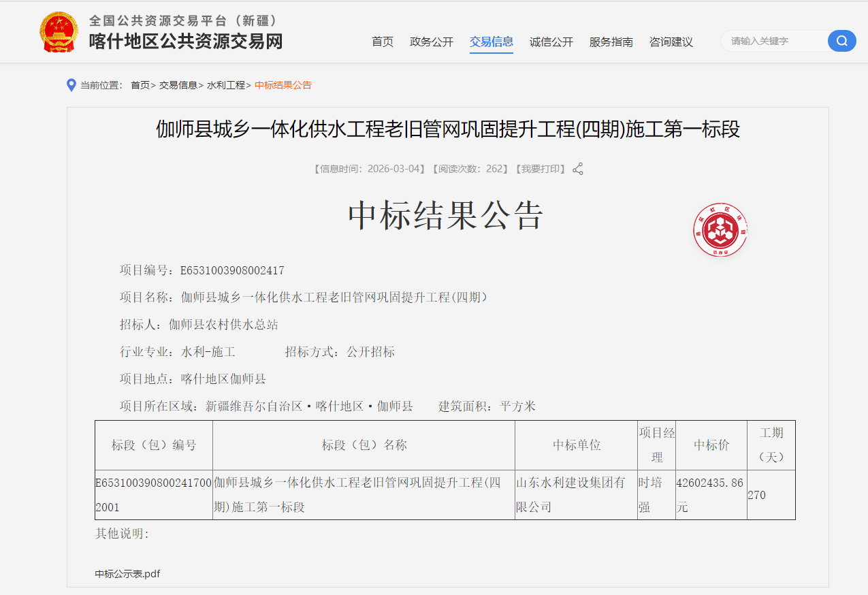Click the red official seal stamp image

click(x=720, y=230)
